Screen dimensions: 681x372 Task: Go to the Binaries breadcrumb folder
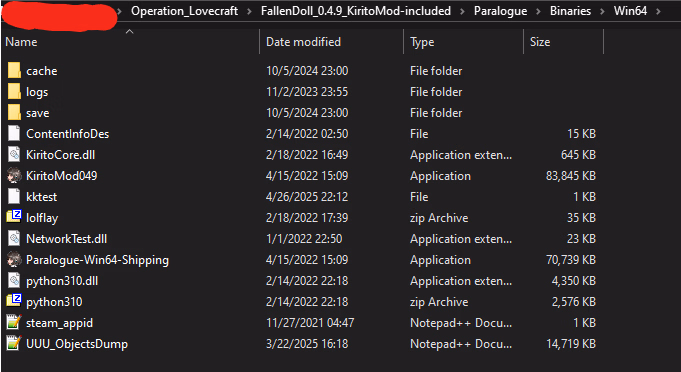click(x=570, y=11)
